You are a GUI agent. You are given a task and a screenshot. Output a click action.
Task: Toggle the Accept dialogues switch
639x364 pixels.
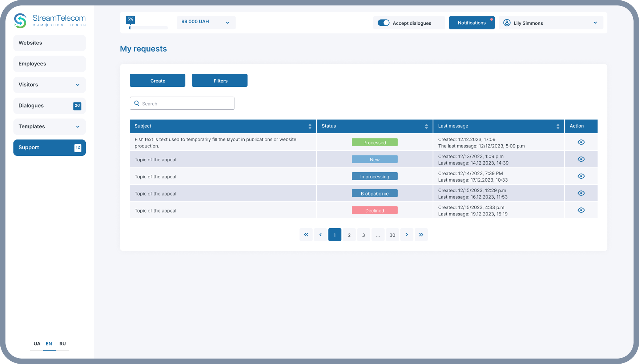click(383, 23)
